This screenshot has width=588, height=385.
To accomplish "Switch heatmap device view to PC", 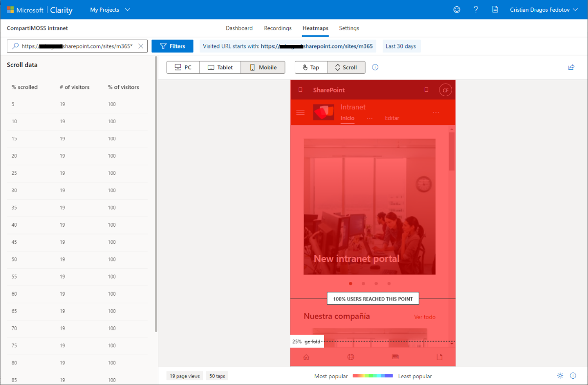I will (183, 67).
